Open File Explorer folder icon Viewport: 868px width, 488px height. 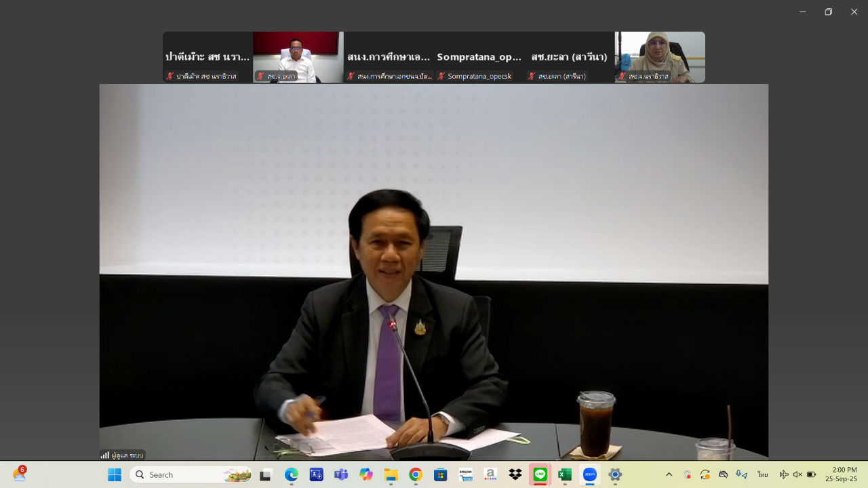pyautogui.click(x=391, y=474)
